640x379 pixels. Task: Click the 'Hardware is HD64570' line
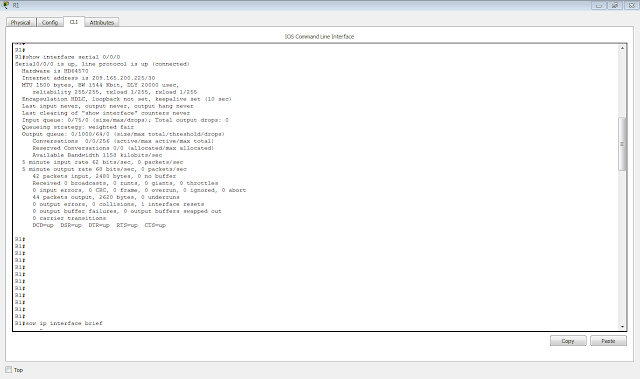(x=55, y=71)
